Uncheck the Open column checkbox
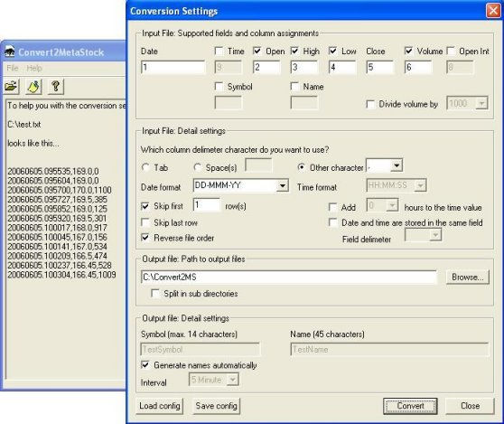504x424 pixels. coord(257,51)
